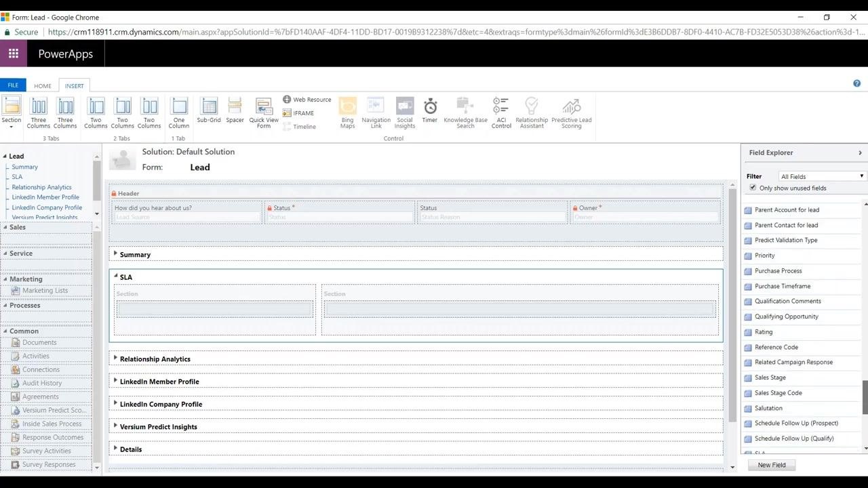
Task: Add Knowledge Base Search control
Action: click(x=465, y=113)
